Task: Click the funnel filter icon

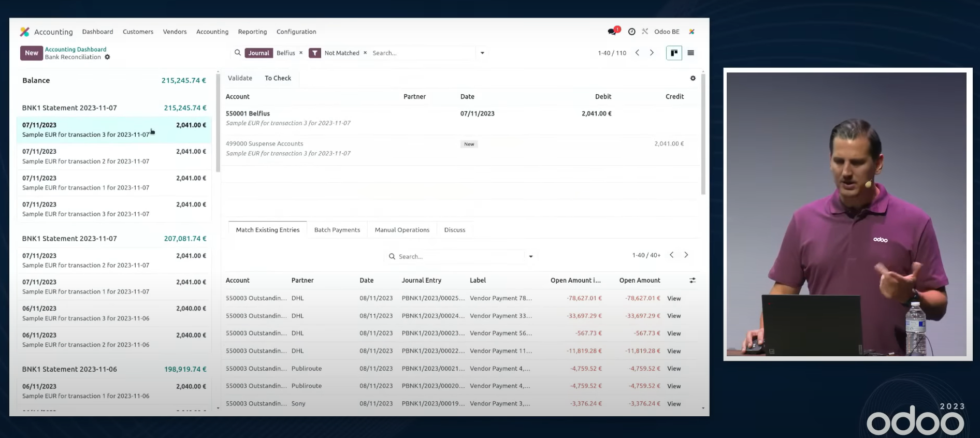Action: click(314, 53)
